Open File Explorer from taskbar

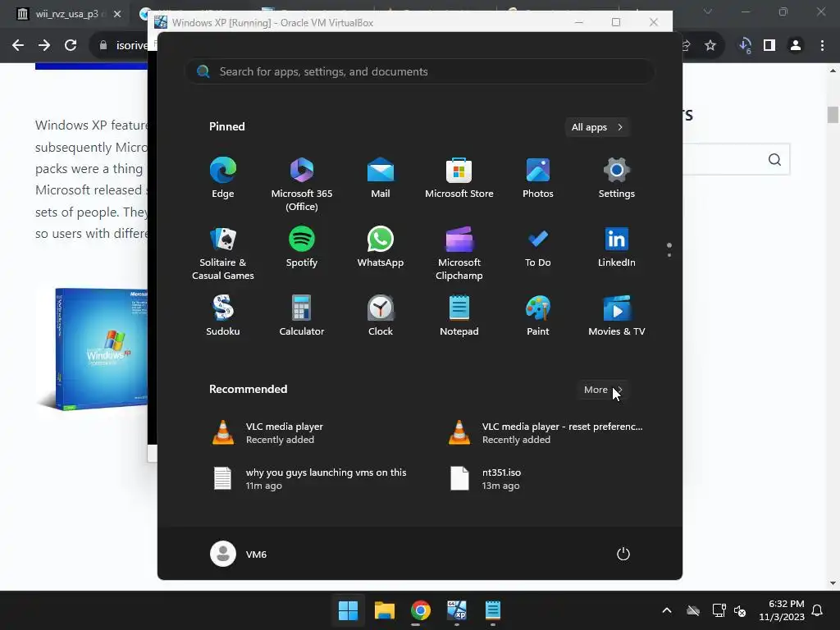click(385, 610)
